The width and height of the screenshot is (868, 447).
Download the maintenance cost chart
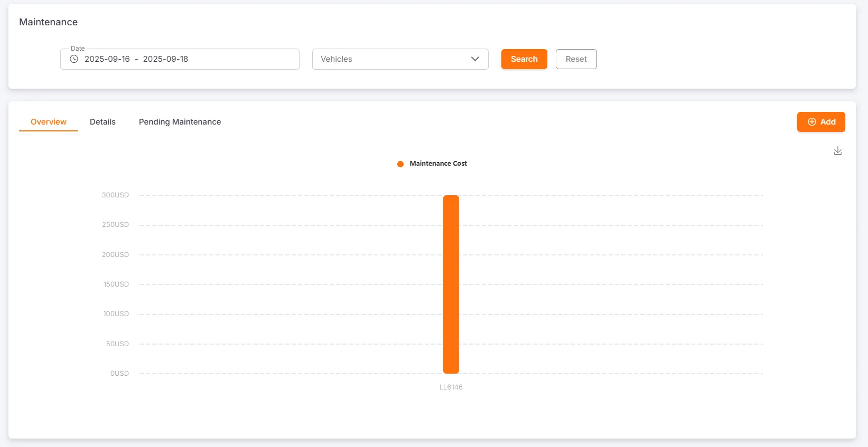click(837, 151)
